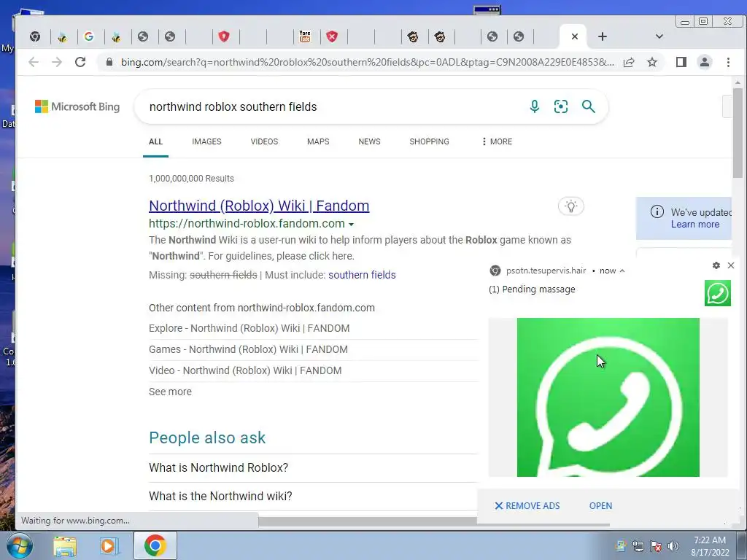Open Chrome's three-dot menu

tap(728, 62)
